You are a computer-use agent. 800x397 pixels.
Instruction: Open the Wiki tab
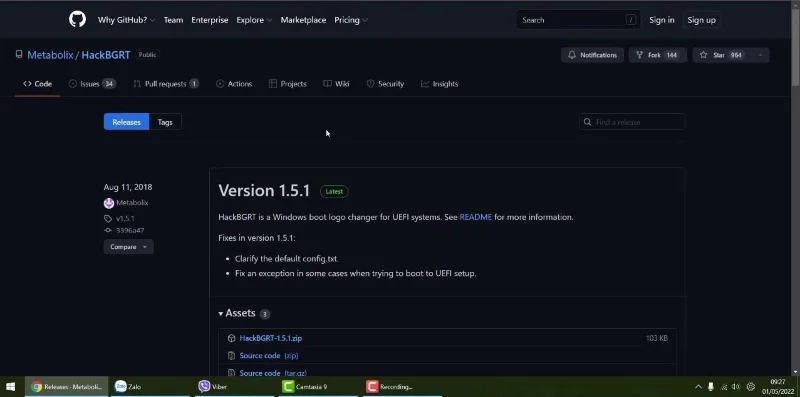336,84
